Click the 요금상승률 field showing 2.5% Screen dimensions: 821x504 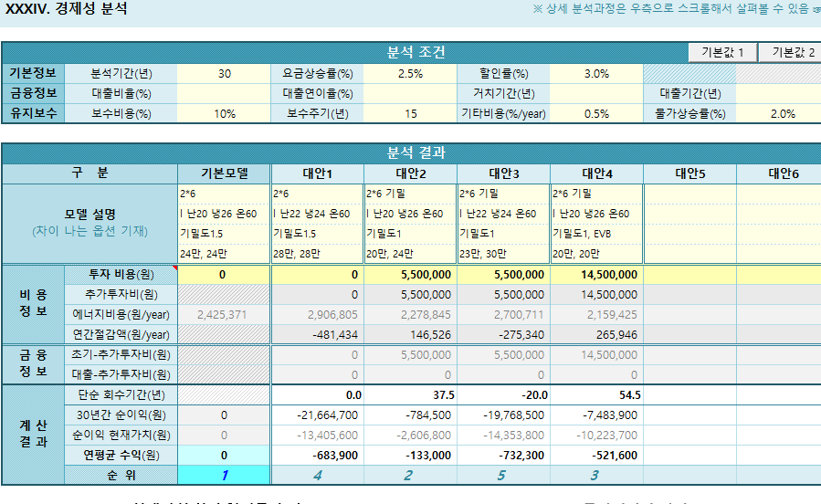[410, 74]
